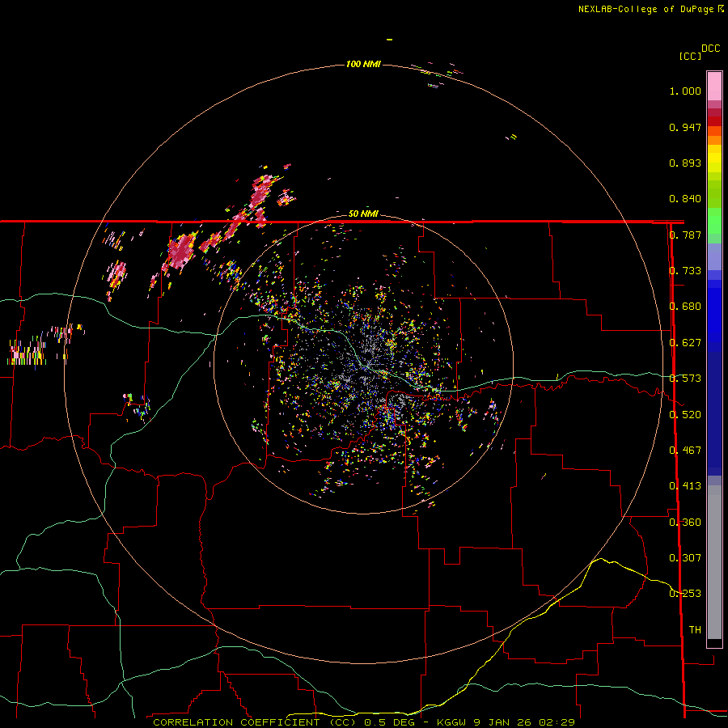This screenshot has height=728, width=728.
Task: Select the 0.733 legend value
Action: 685,271
